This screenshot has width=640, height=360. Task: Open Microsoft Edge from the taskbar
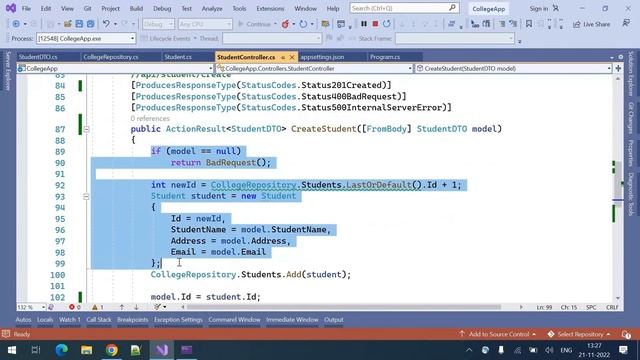(62, 350)
